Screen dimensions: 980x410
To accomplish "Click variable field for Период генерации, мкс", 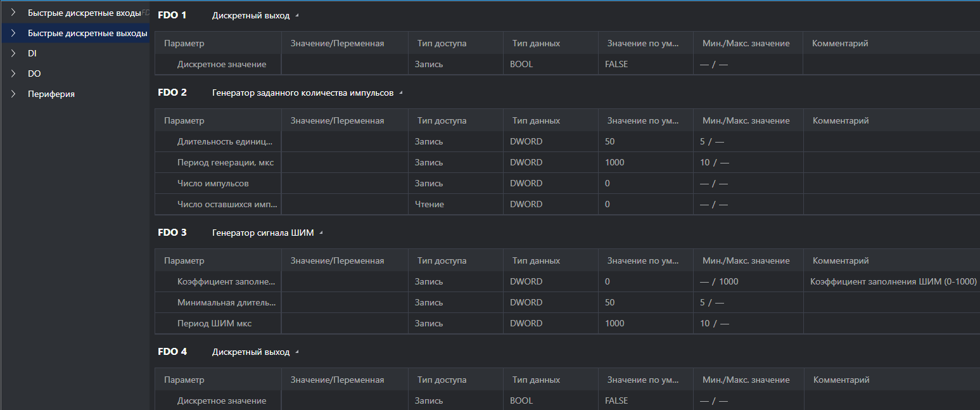I will point(345,162).
